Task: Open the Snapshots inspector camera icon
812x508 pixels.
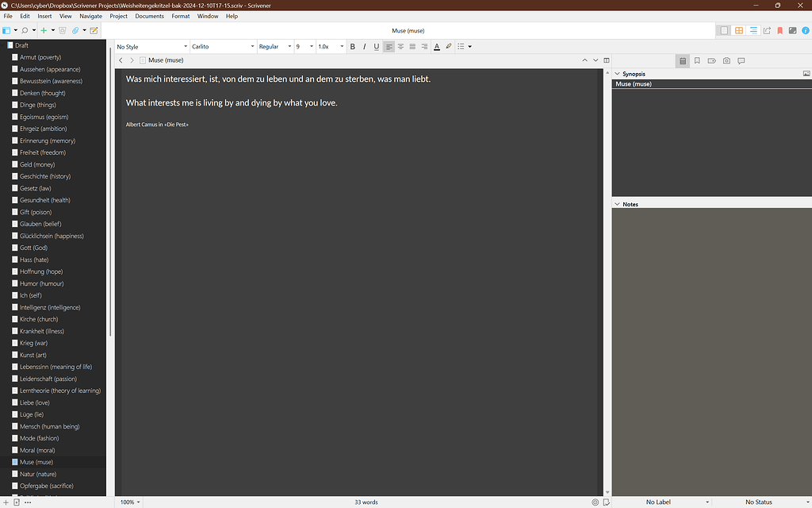Action: pos(726,60)
